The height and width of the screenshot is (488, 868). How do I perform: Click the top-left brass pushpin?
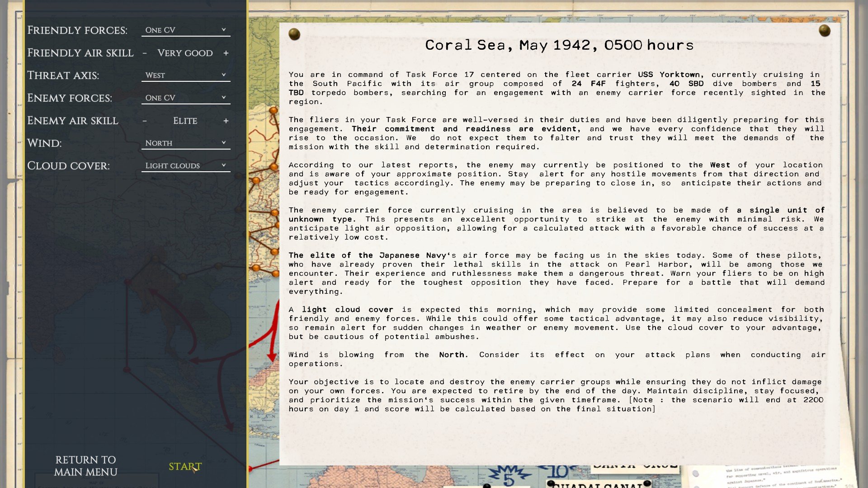[x=294, y=34]
